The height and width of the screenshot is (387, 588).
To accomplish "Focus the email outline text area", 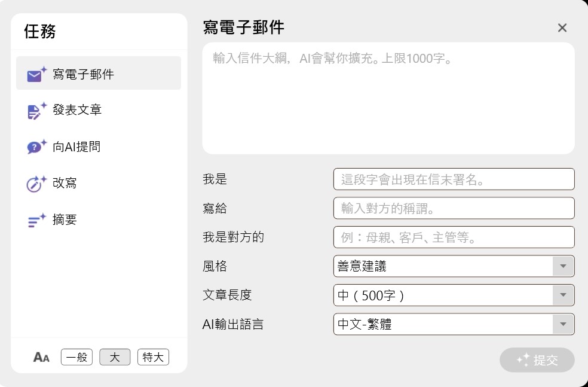I will [388, 98].
